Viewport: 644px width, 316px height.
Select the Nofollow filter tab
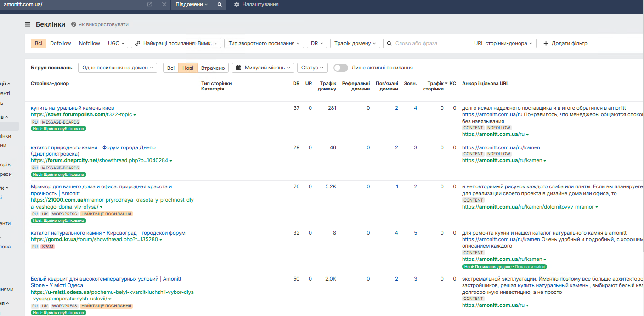pyautogui.click(x=90, y=43)
